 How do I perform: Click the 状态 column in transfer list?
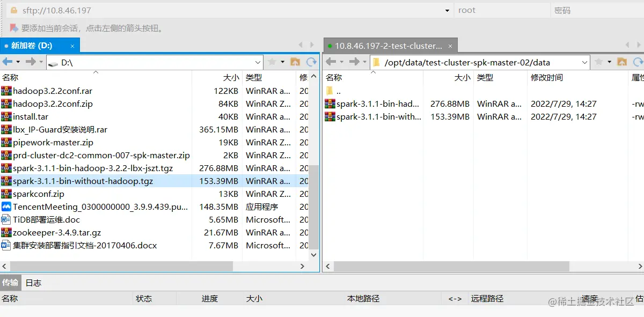[144, 298]
